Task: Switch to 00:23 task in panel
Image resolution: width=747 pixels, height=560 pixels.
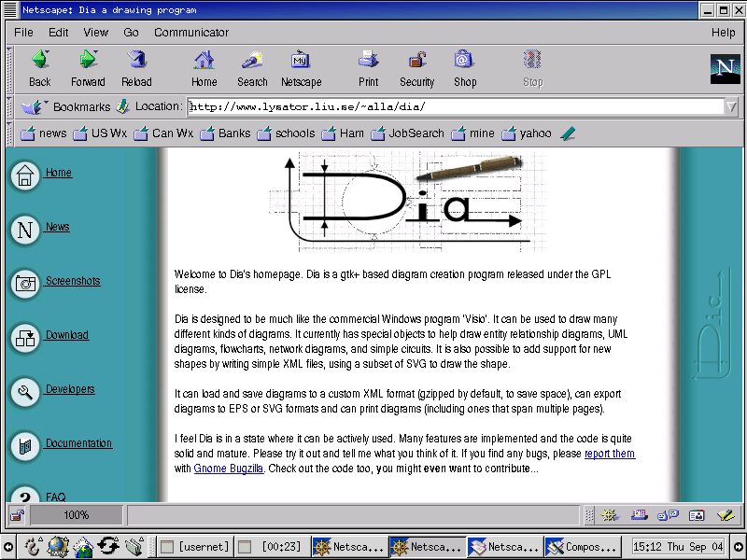Action: click(273, 547)
